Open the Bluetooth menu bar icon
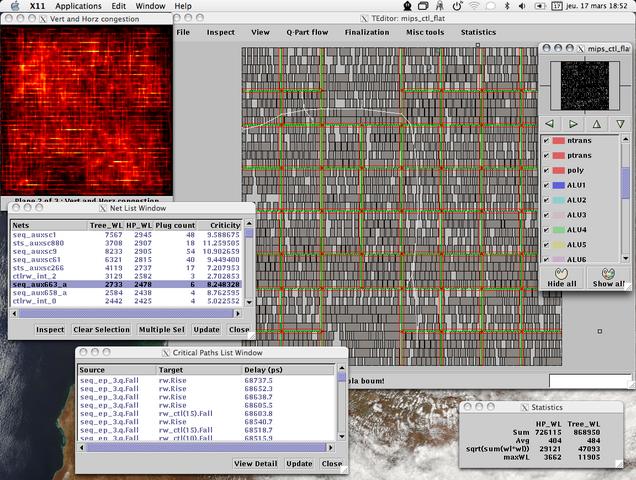This screenshot has height=480, width=636. (507, 6)
